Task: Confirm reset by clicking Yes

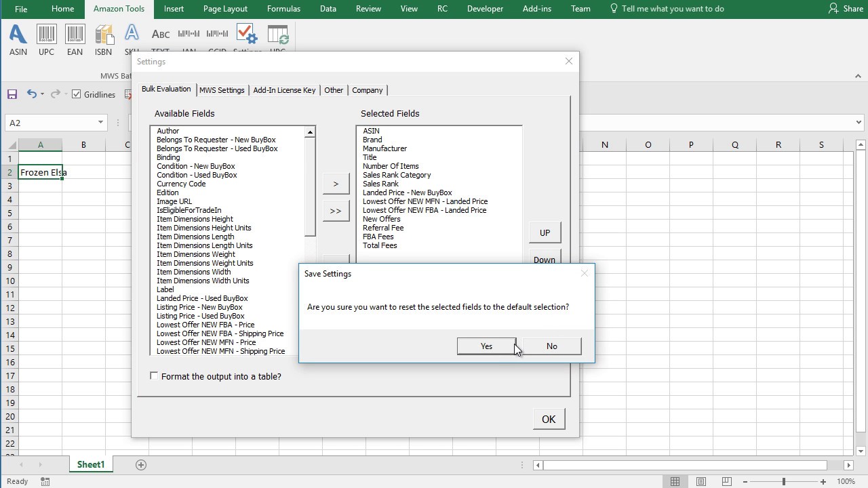Action: point(486,346)
